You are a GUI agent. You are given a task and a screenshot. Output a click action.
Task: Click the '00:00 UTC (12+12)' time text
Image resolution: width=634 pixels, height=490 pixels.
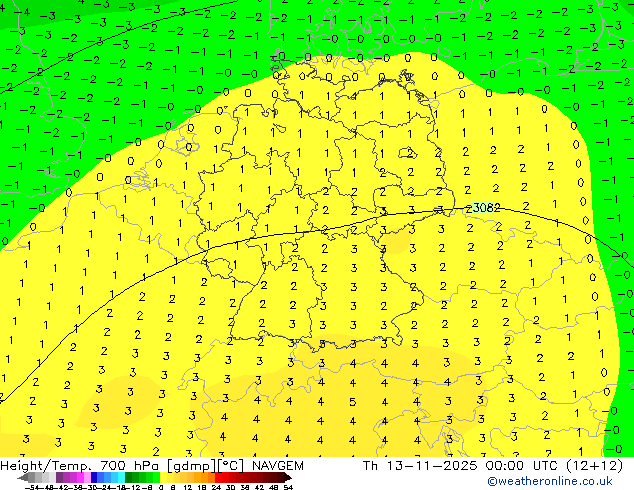[x=554, y=466]
